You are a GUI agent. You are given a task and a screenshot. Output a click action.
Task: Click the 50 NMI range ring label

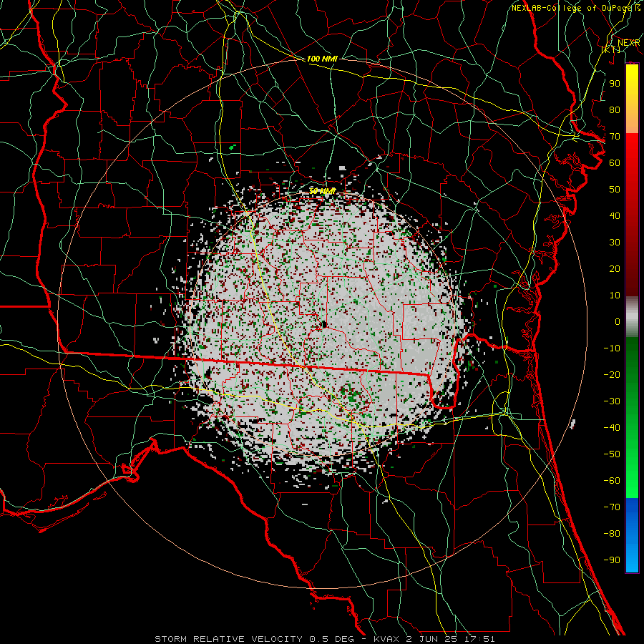(x=323, y=191)
